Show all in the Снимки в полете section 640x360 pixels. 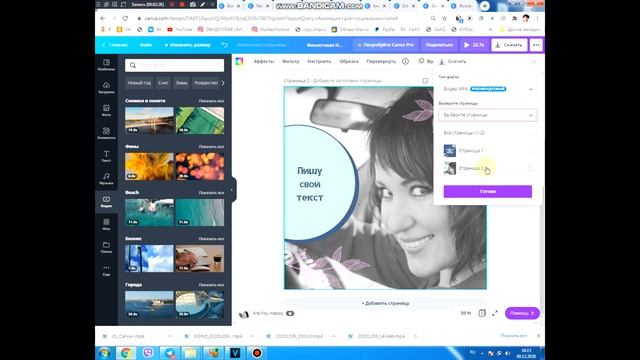click(211, 101)
